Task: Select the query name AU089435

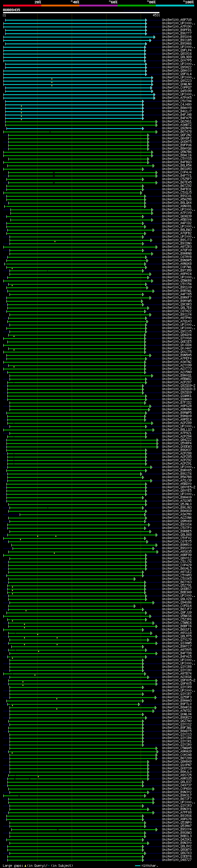Action: 11,10
